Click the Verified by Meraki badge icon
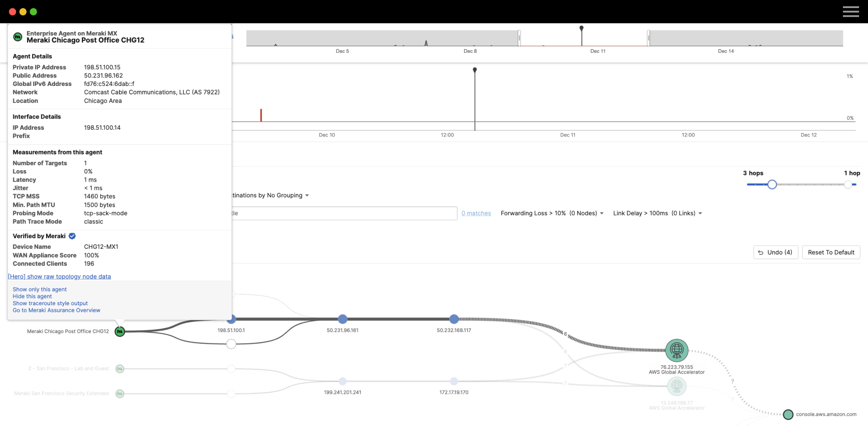 pyautogui.click(x=72, y=236)
